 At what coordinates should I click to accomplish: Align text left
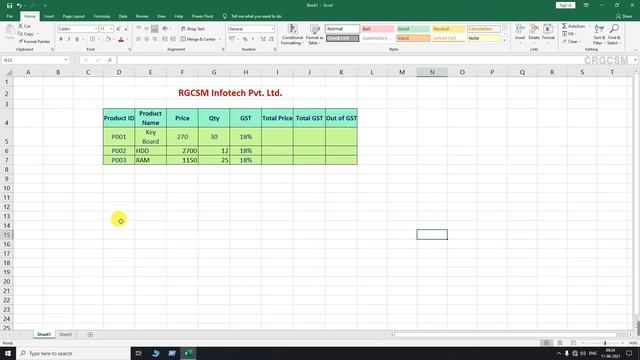pyautogui.click(x=138, y=39)
